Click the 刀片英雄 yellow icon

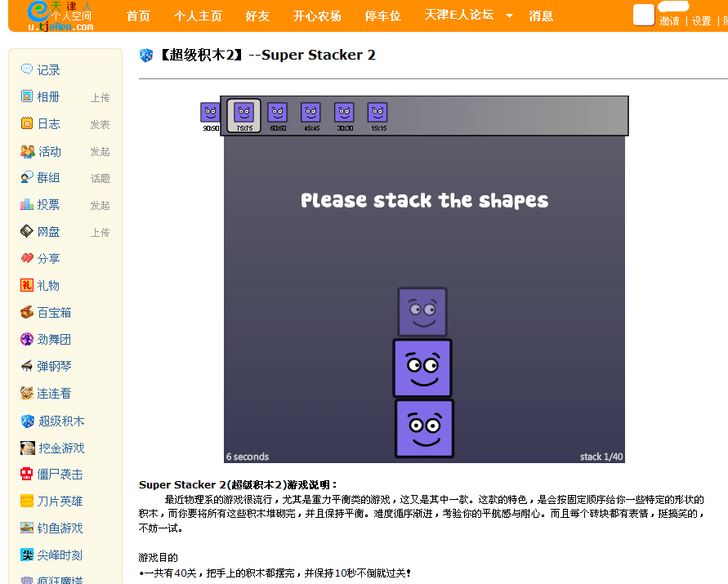click(x=27, y=501)
